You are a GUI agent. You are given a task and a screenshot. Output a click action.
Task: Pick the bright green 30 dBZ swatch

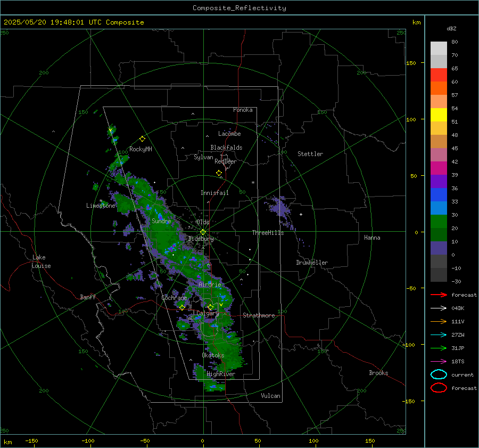click(439, 222)
